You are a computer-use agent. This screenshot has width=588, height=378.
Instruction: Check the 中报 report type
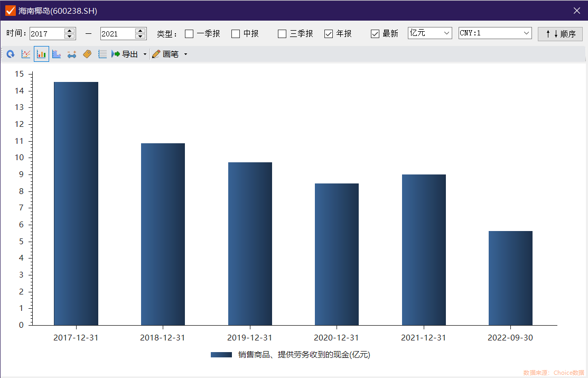[x=236, y=34]
